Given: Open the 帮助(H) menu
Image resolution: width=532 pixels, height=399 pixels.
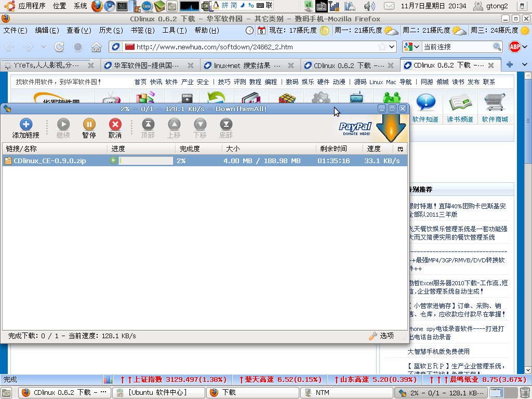Looking at the screenshot, I should [x=207, y=31].
